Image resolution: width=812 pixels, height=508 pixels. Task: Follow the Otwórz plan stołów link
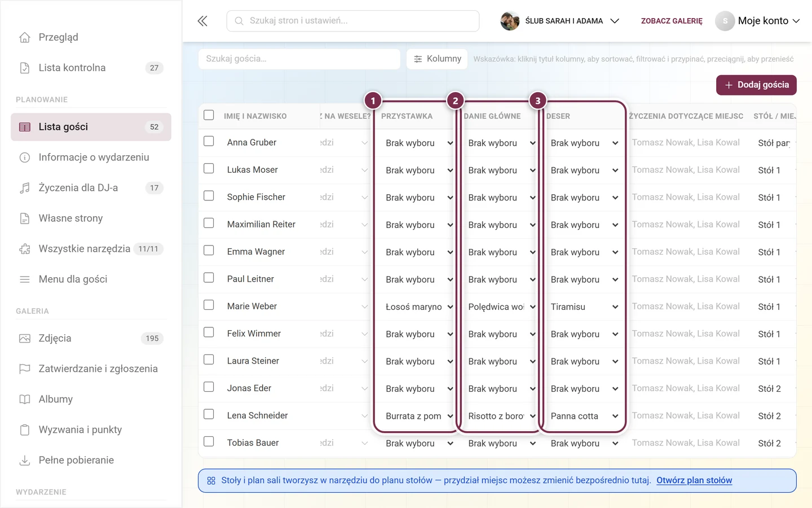(694, 480)
